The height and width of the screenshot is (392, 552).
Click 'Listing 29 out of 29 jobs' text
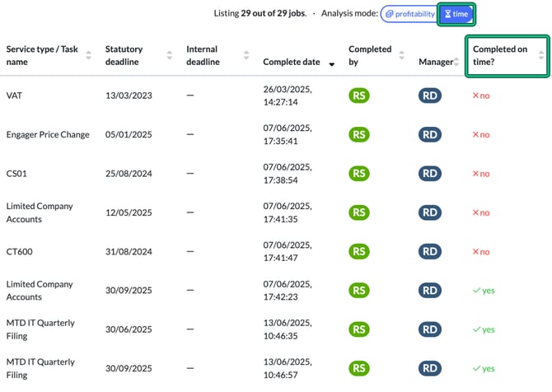click(260, 14)
